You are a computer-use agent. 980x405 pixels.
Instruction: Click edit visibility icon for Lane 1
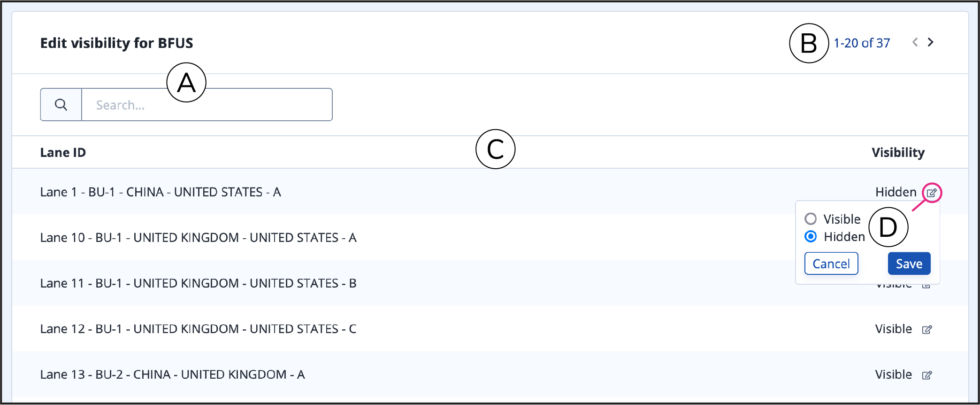[x=932, y=193]
